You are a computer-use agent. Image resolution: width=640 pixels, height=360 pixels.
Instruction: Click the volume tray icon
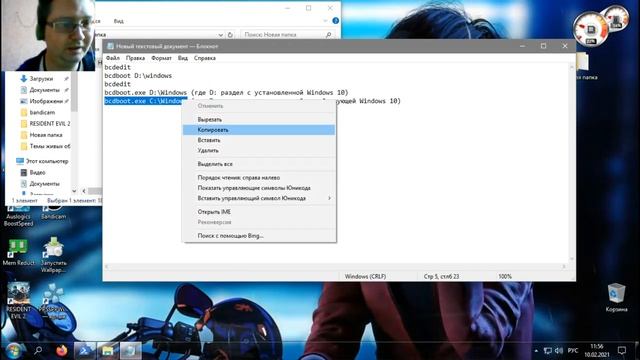(x=559, y=351)
